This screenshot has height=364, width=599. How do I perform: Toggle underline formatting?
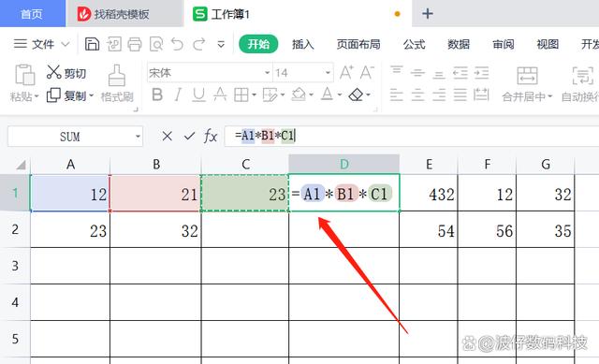198,95
